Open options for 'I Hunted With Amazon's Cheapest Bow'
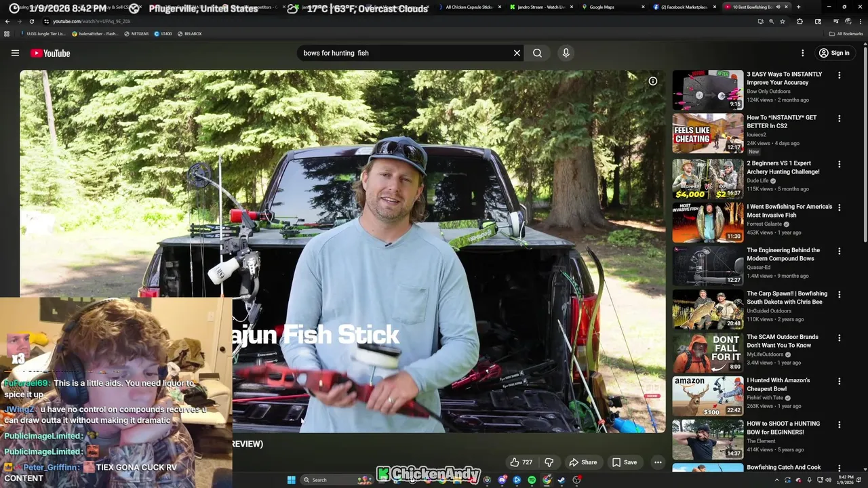Viewport: 868px width, 488px height. [839, 381]
